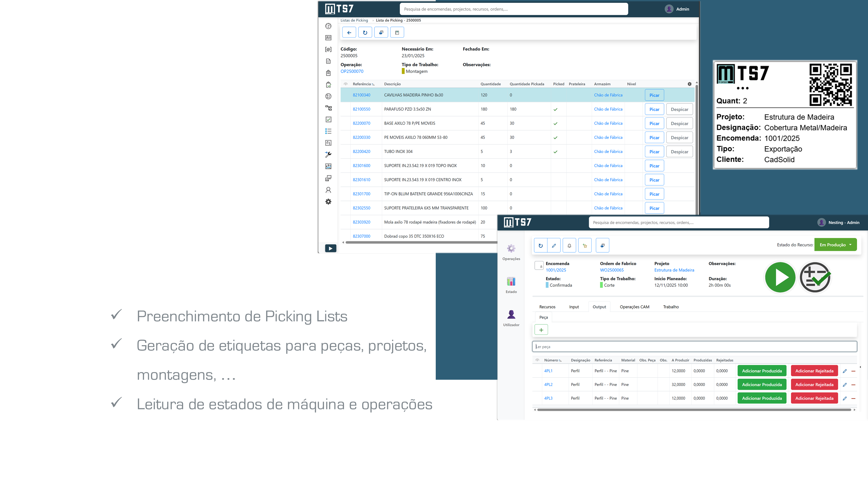The image size is (868, 488).
Task: Click the back arrow in picking list toolbar
Action: click(x=349, y=33)
